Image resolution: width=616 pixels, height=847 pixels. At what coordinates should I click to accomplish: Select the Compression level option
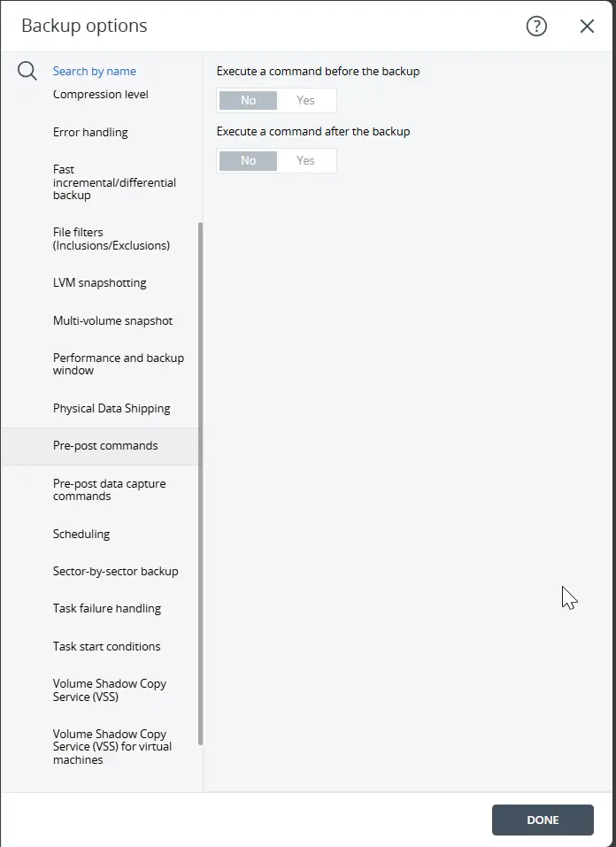click(x=100, y=94)
